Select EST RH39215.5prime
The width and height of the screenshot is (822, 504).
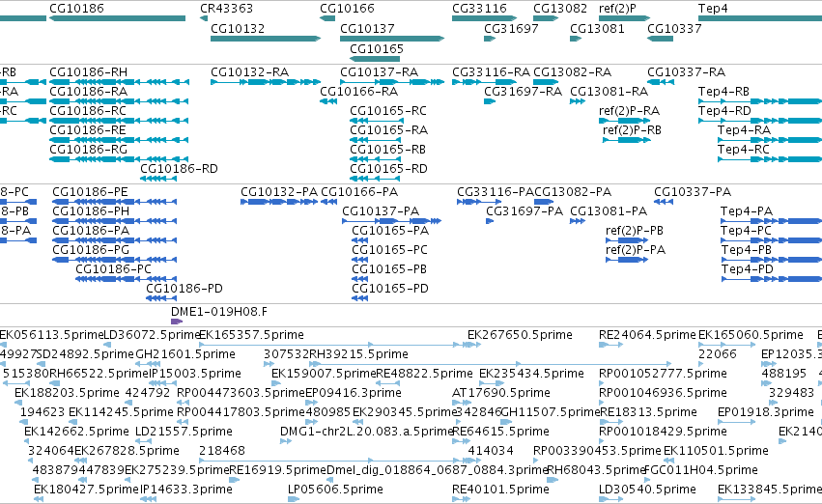[490, 364]
